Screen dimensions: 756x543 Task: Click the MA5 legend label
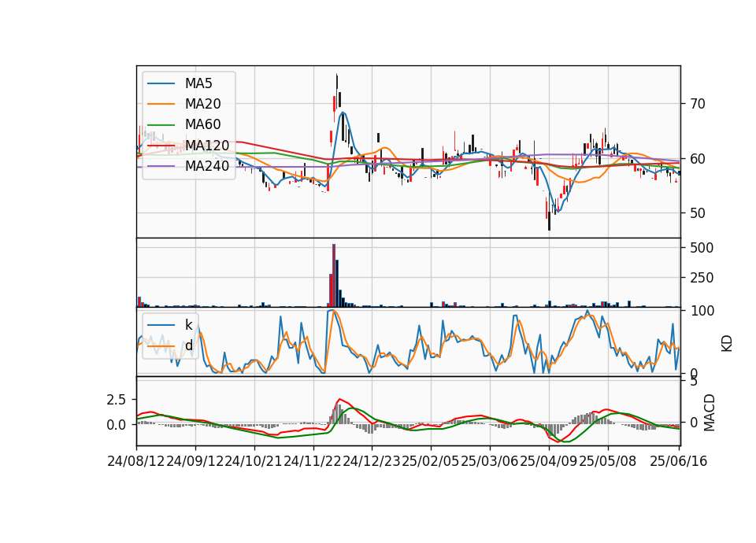[198, 83]
